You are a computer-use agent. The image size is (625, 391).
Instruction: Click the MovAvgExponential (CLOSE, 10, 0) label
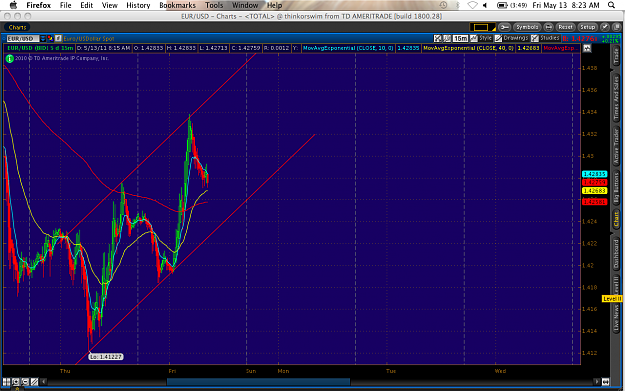[x=348, y=48]
